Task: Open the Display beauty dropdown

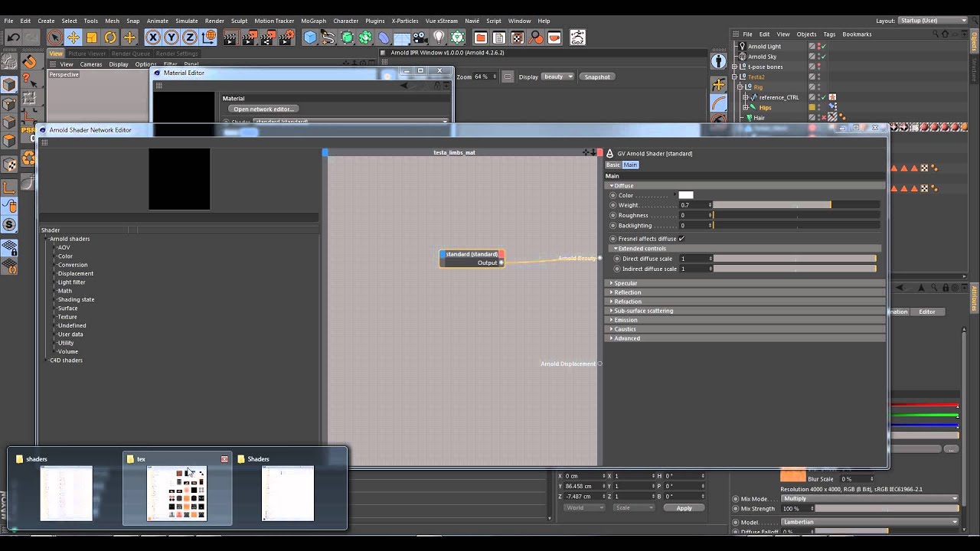Action: pyautogui.click(x=558, y=77)
